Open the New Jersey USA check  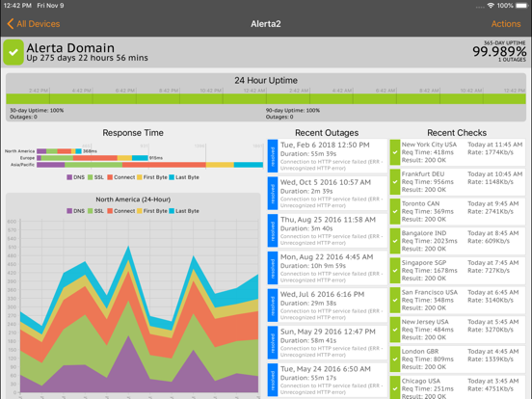(x=458, y=330)
